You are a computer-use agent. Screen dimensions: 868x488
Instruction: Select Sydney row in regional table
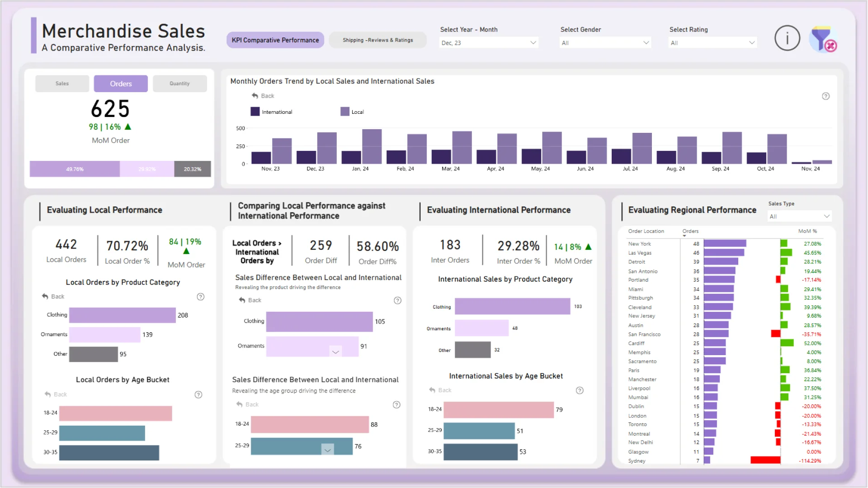(x=725, y=460)
